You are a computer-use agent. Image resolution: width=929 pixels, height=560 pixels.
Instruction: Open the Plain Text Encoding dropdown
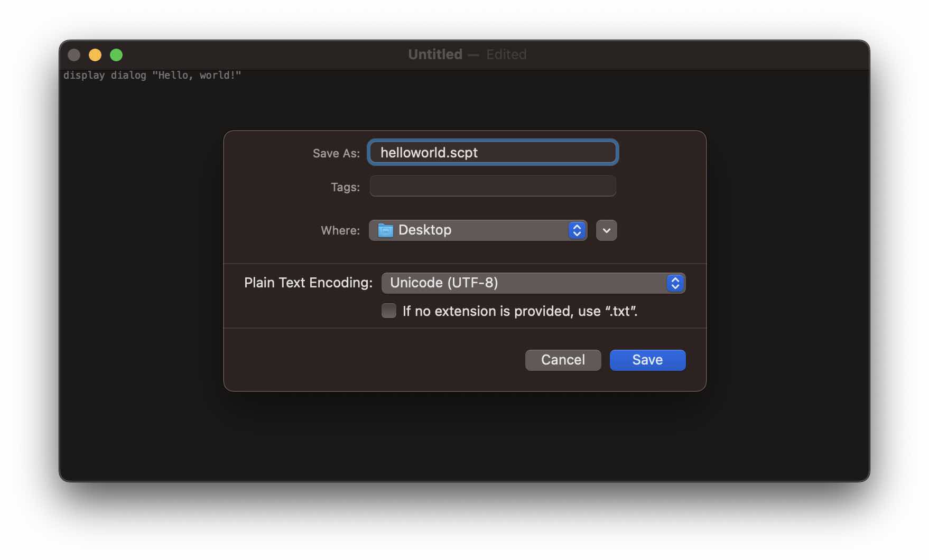point(533,283)
